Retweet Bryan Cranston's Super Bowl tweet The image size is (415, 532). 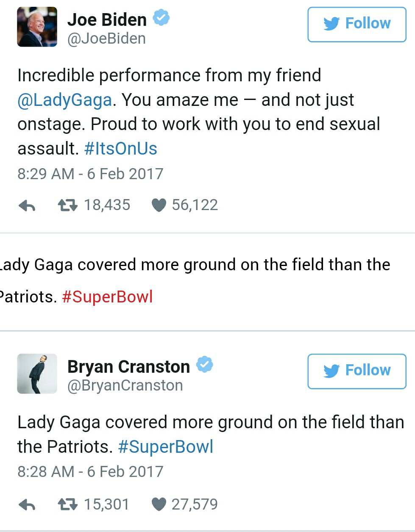click(x=67, y=504)
